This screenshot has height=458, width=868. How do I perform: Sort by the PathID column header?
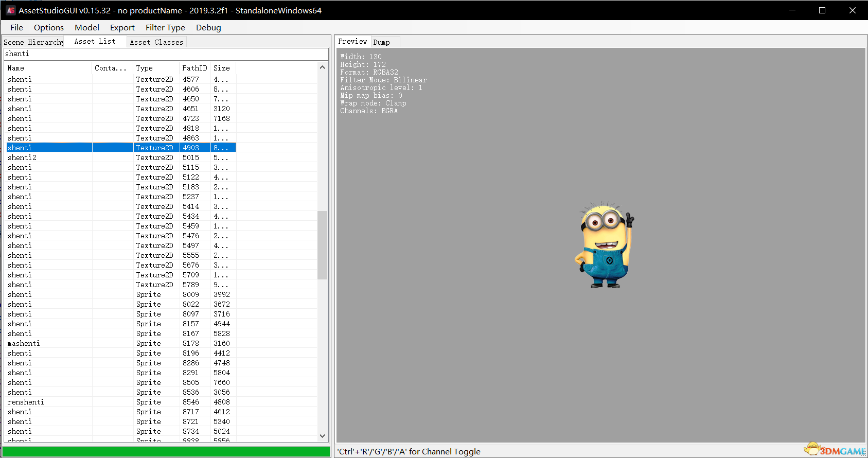[x=195, y=68]
